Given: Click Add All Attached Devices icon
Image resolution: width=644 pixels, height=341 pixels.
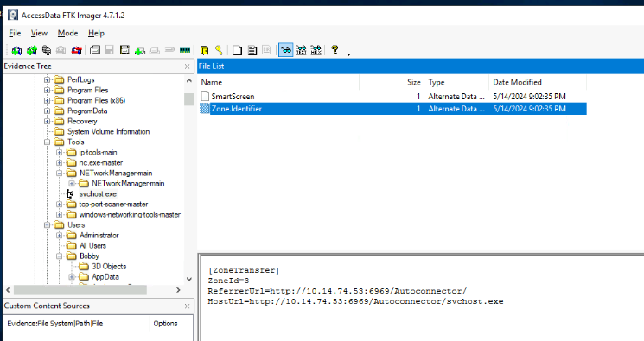Looking at the screenshot, I should (x=32, y=50).
